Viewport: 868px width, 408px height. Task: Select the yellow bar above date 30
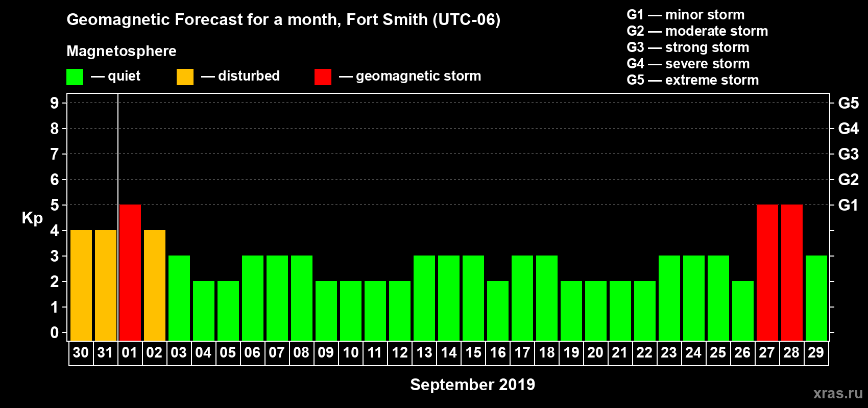81,285
